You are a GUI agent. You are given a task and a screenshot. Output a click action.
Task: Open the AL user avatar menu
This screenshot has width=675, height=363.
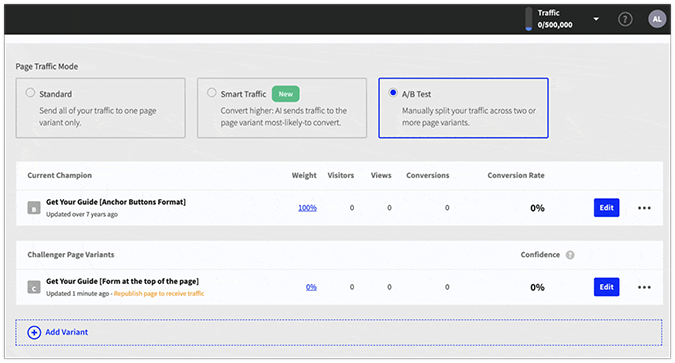click(656, 19)
